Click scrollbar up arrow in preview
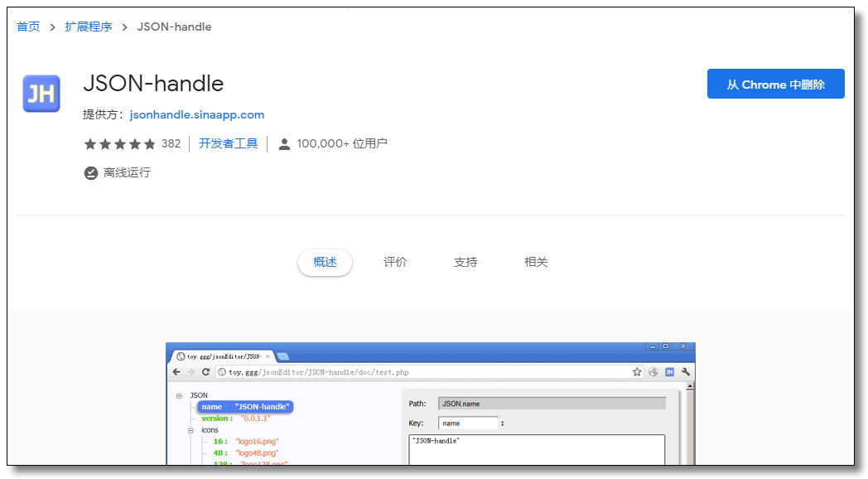The width and height of the screenshot is (868, 479). pyautogui.click(x=690, y=386)
